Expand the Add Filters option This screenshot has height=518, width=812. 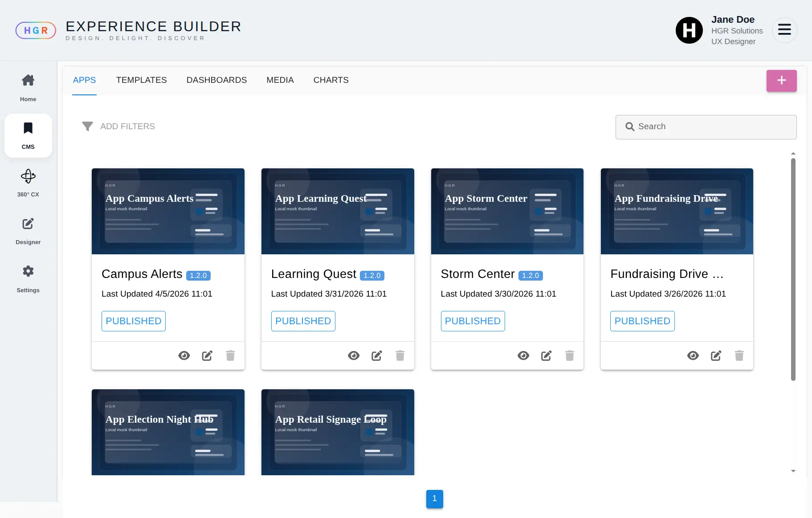(x=118, y=126)
